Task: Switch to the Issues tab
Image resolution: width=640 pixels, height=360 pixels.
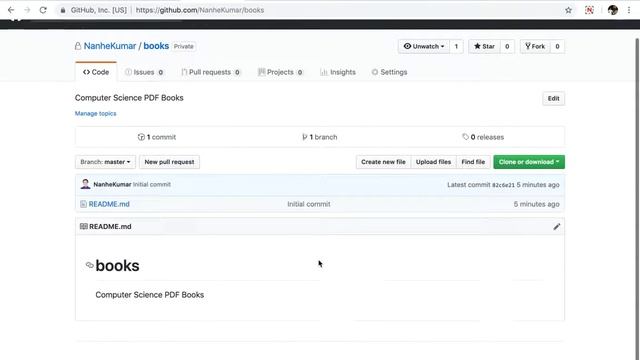Action: (144, 72)
